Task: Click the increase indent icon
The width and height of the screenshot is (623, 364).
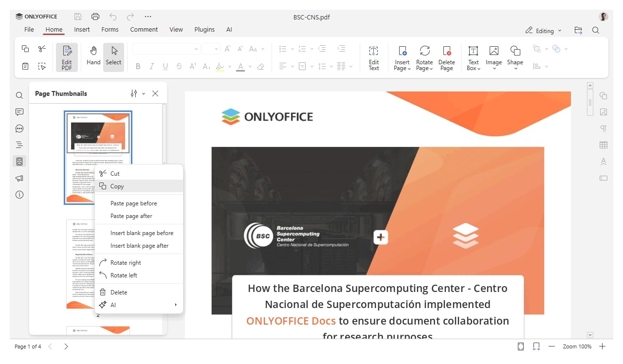Action: tap(341, 49)
